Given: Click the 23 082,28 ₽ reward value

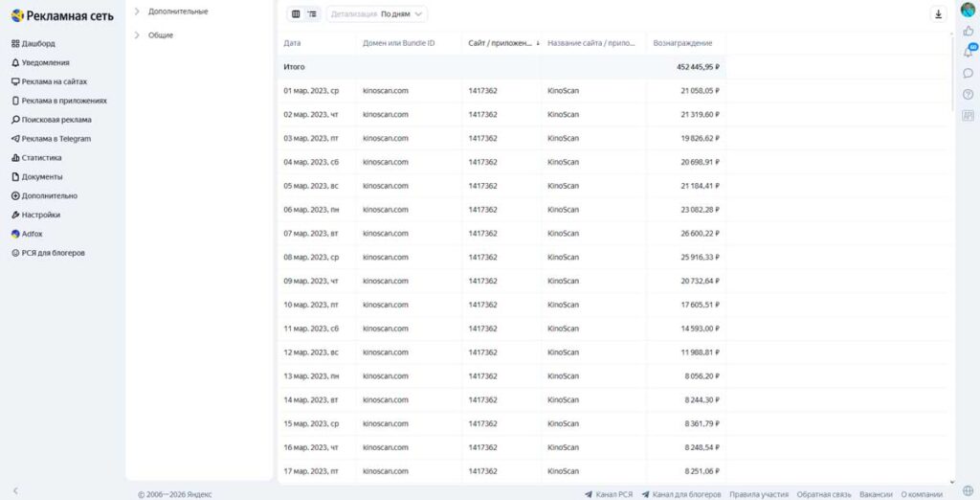Looking at the screenshot, I should pos(700,210).
